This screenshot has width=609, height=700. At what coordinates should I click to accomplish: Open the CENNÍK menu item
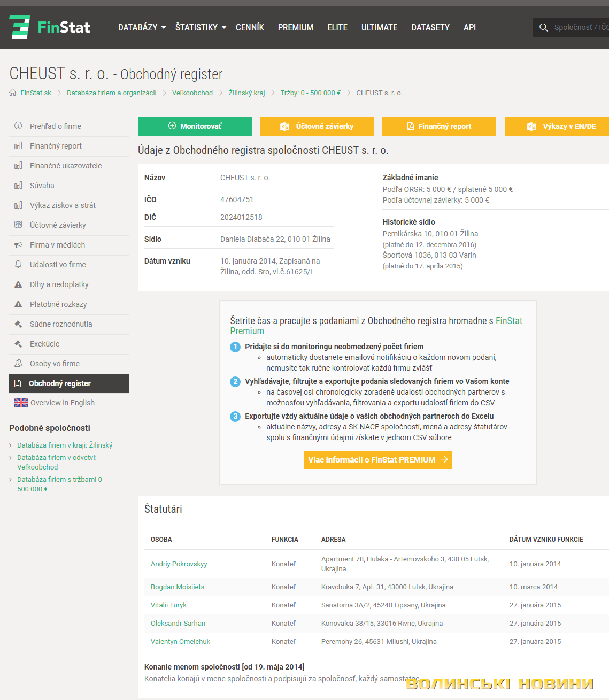pyautogui.click(x=250, y=27)
